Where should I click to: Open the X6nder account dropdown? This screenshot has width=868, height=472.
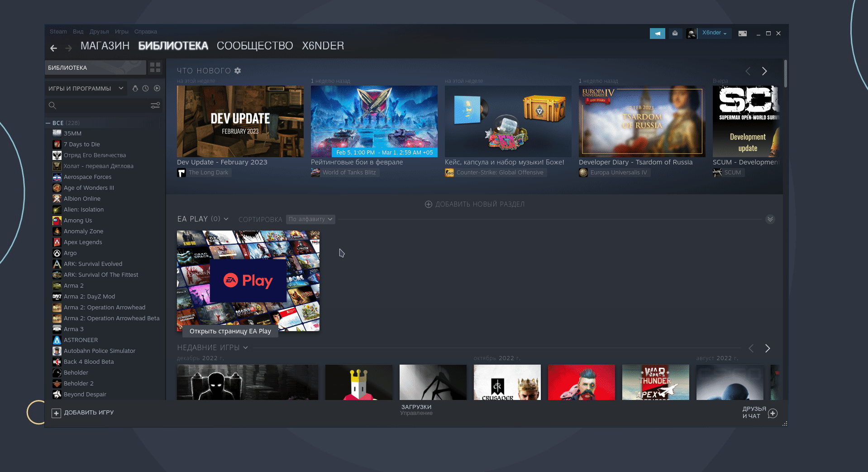pos(715,33)
